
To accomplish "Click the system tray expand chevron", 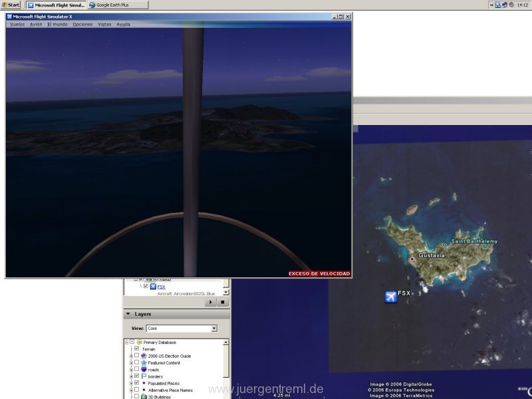I will pos(491,5).
